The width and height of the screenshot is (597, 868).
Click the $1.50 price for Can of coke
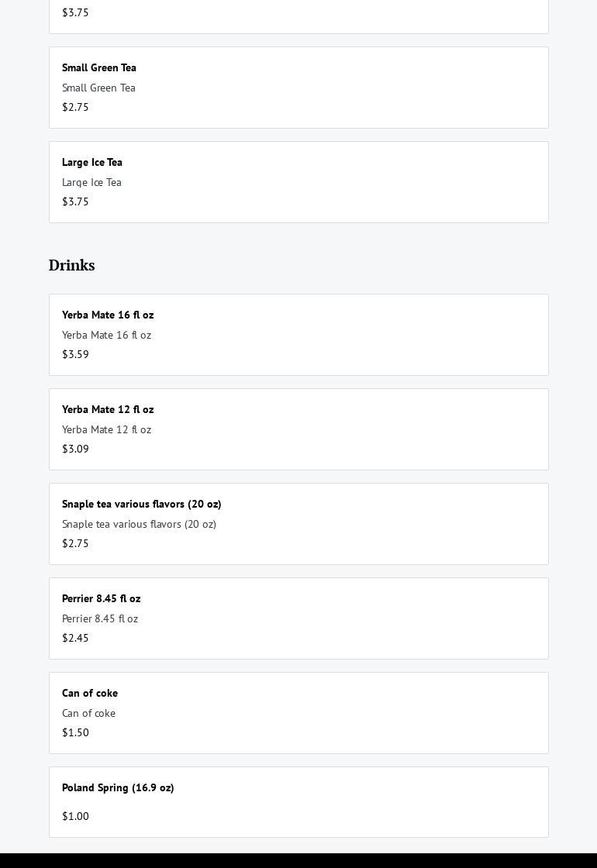75,732
